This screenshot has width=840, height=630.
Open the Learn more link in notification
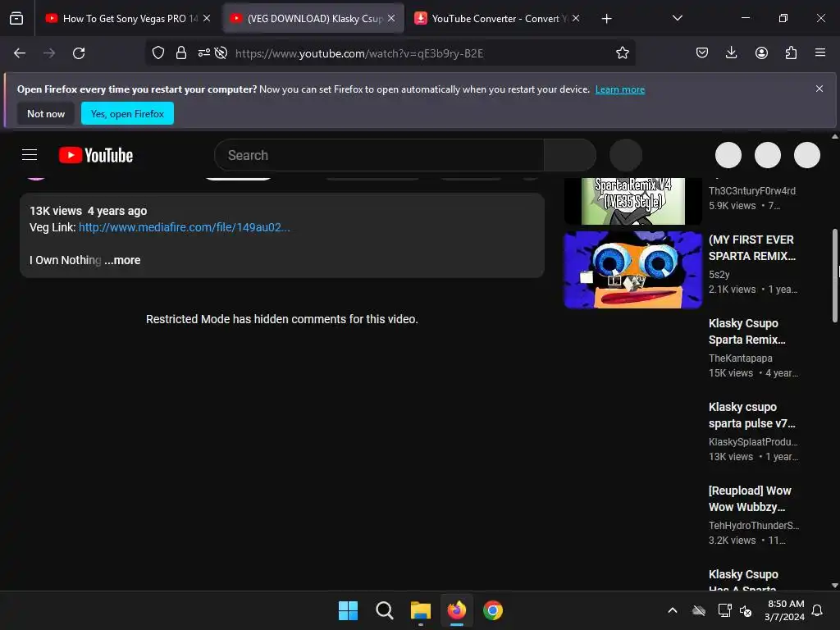pos(620,89)
